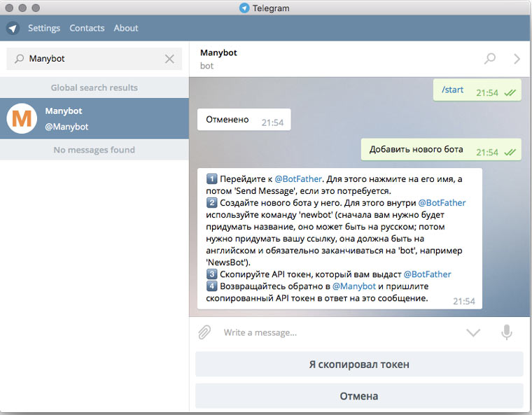The image size is (532, 415).
Task: Click the Manybot orange M avatar
Action: click(x=22, y=118)
